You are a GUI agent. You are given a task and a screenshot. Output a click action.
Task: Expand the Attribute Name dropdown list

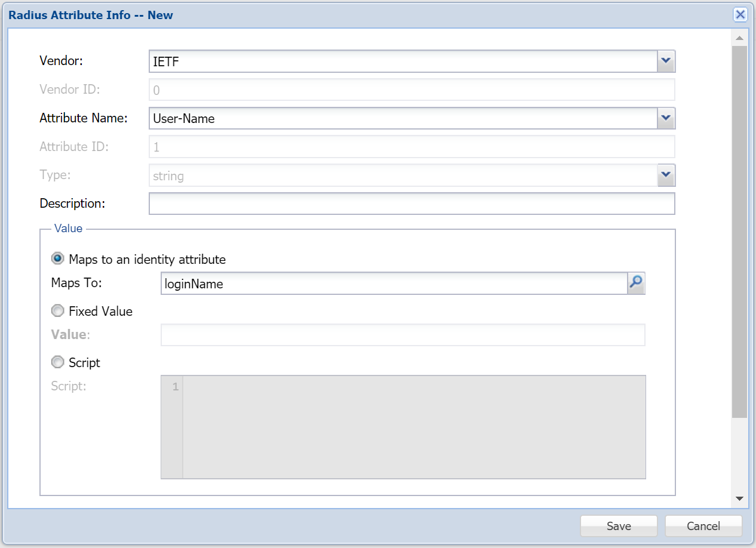666,118
